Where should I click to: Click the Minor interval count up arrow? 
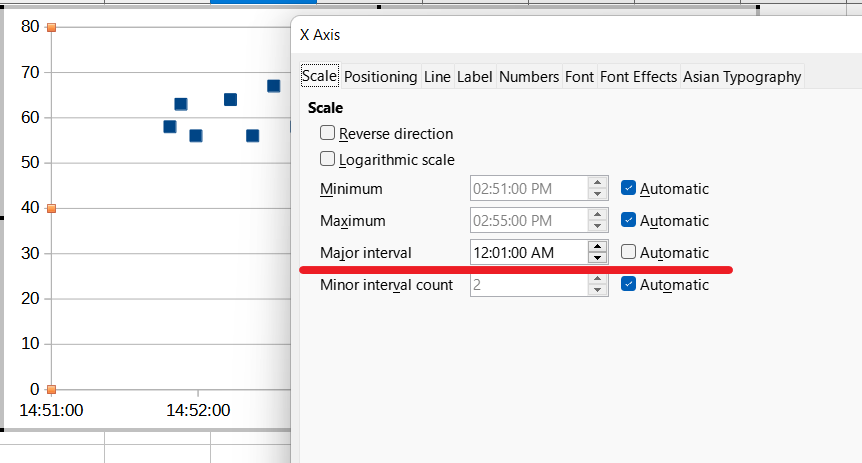[x=598, y=279]
